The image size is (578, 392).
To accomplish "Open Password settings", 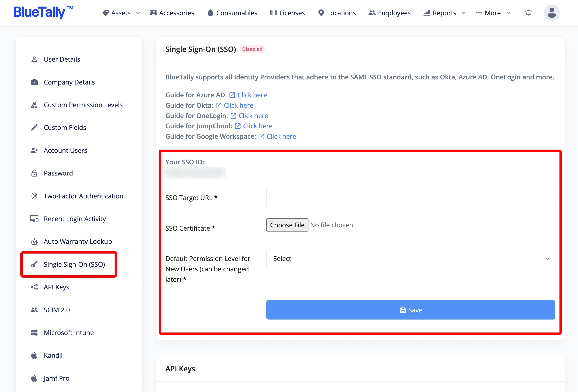I will pos(58,173).
